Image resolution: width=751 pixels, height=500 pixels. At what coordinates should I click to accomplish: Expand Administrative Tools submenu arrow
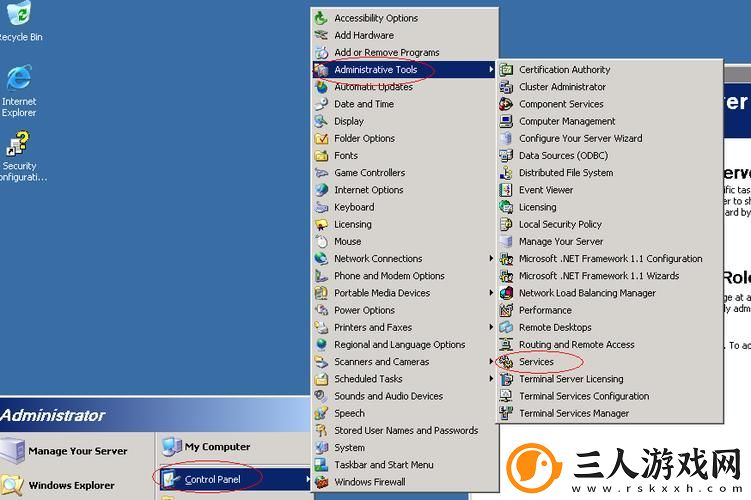(x=491, y=69)
